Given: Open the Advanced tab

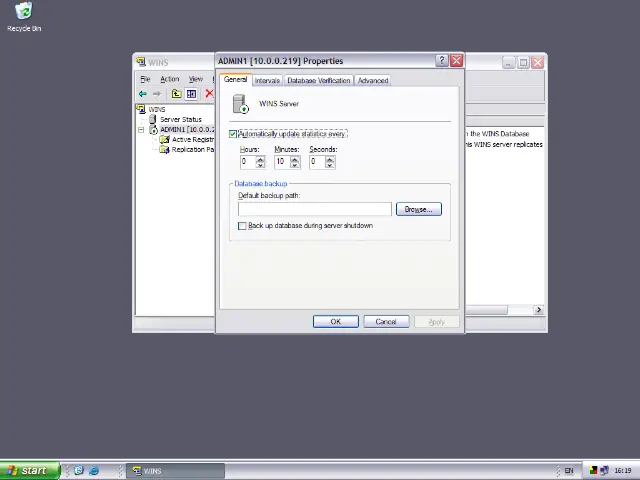Looking at the screenshot, I should (373, 81).
